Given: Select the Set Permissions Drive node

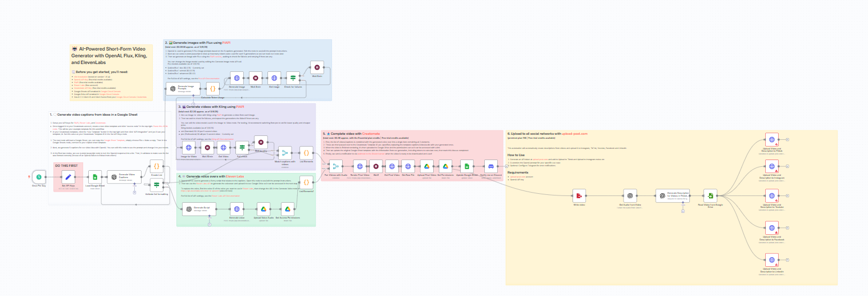Looking at the screenshot, I should (445, 166).
